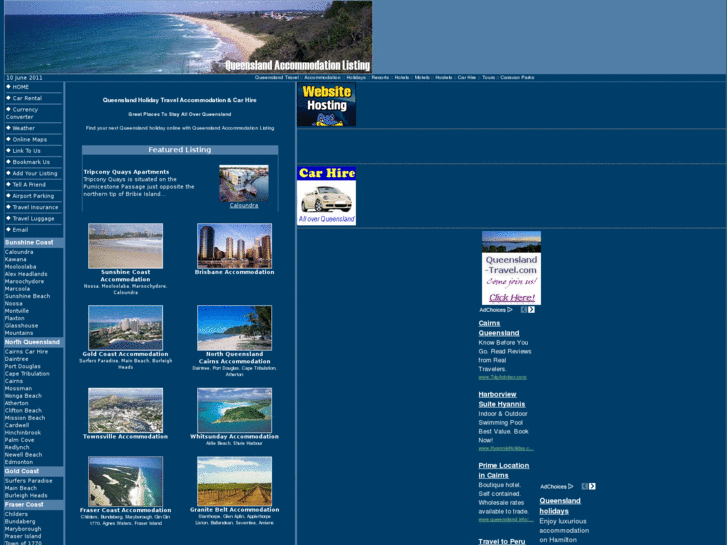Image resolution: width=727 pixels, height=545 pixels.
Task: Open the Weather sidebar link
Action: (x=24, y=128)
